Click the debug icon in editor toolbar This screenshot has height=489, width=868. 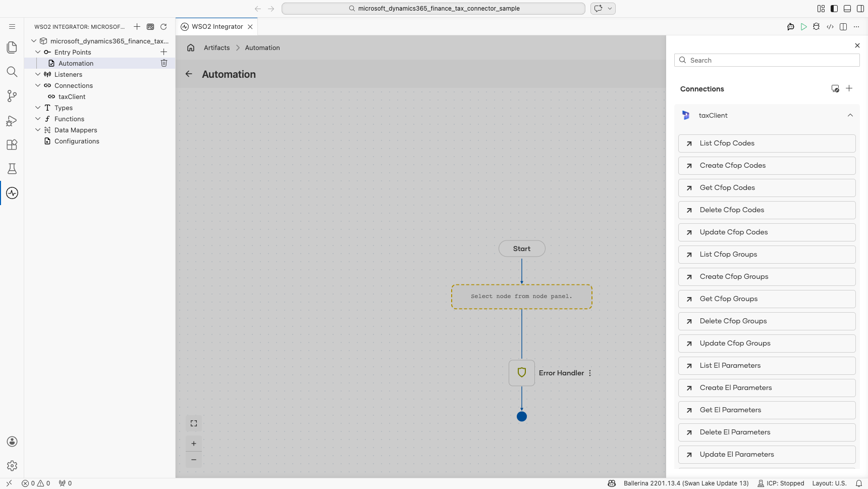click(x=817, y=27)
